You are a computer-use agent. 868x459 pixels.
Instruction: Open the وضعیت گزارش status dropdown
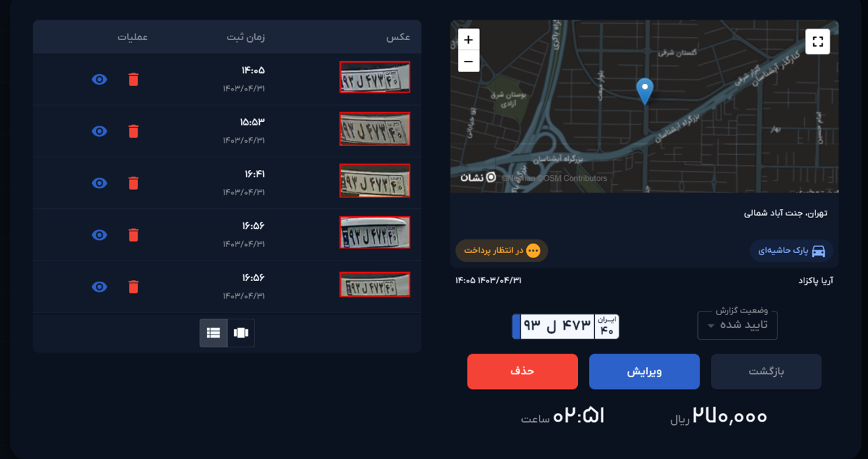[x=737, y=325]
